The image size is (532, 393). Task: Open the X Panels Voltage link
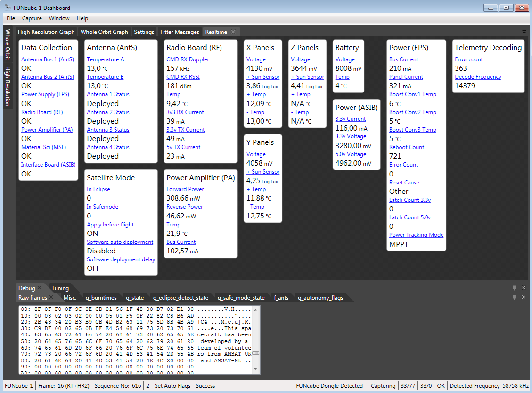(256, 59)
